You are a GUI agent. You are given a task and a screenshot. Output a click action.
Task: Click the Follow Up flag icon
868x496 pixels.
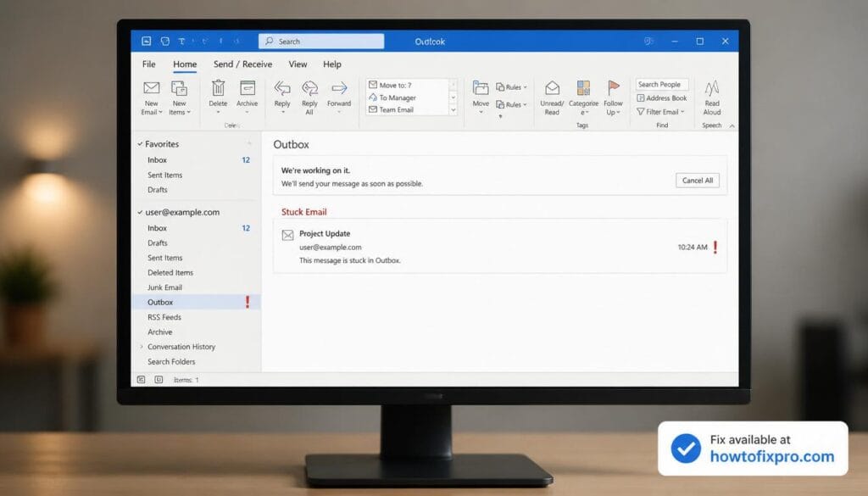614,88
